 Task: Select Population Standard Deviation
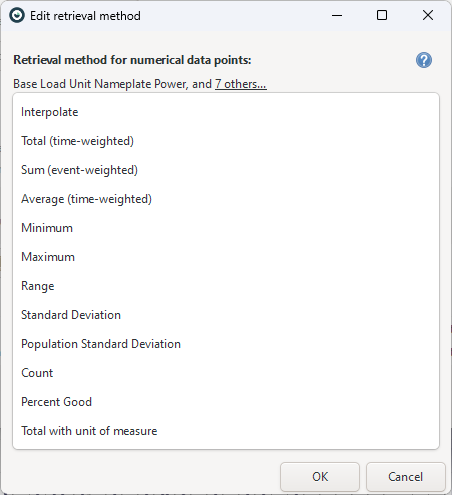pyautogui.click(x=226, y=344)
